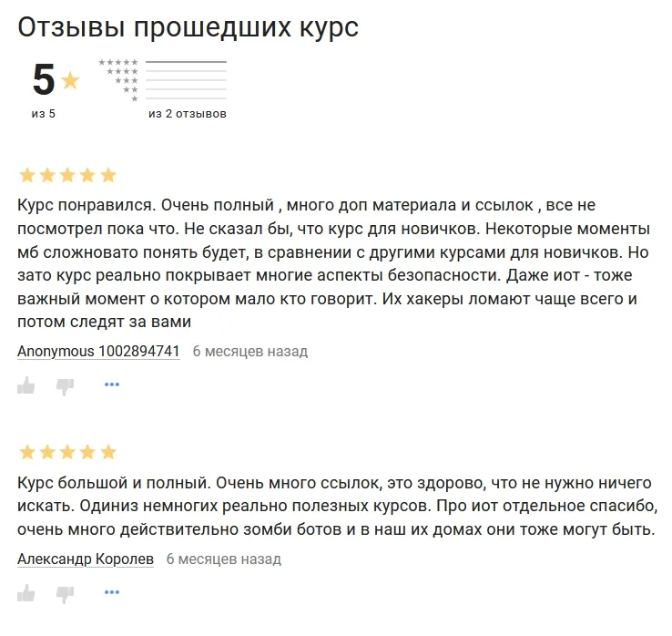672x636 pixels.
Task: Click "6 месяцев назад" timestamp beside Александр Королев
Action: (224, 559)
